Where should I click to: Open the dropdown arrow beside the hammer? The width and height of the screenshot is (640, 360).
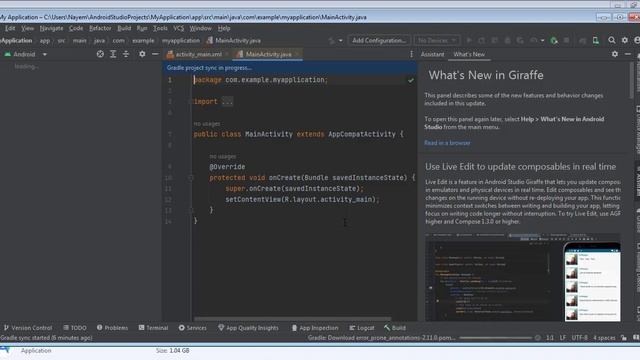coord(340,40)
